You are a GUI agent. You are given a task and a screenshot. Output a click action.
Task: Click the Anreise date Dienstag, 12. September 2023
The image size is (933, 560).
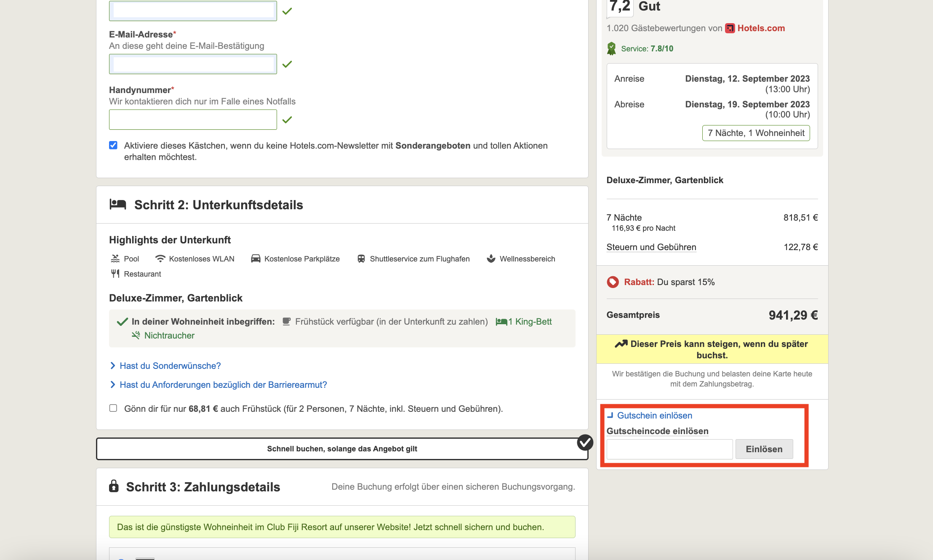point(747,79)
